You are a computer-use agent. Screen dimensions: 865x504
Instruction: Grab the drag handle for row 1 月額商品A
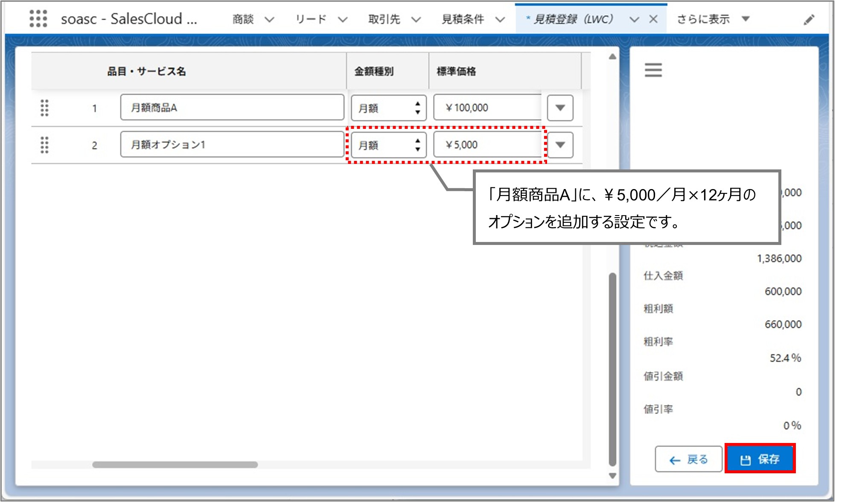(x=44, y=108)
